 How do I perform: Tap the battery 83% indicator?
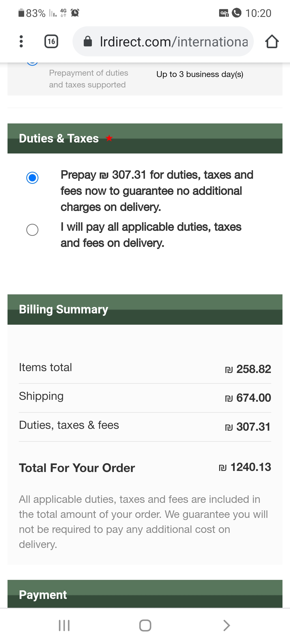coord(32,13)
